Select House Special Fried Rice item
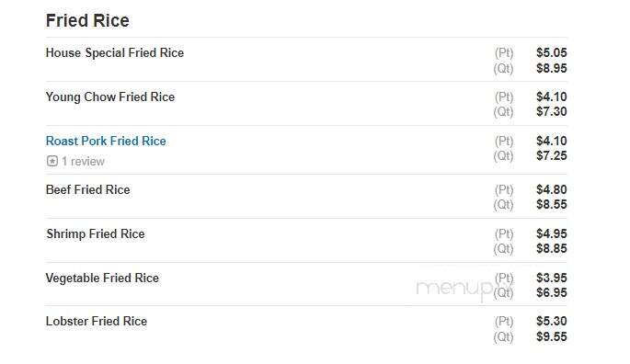630x364 pixels. [115, 52]
